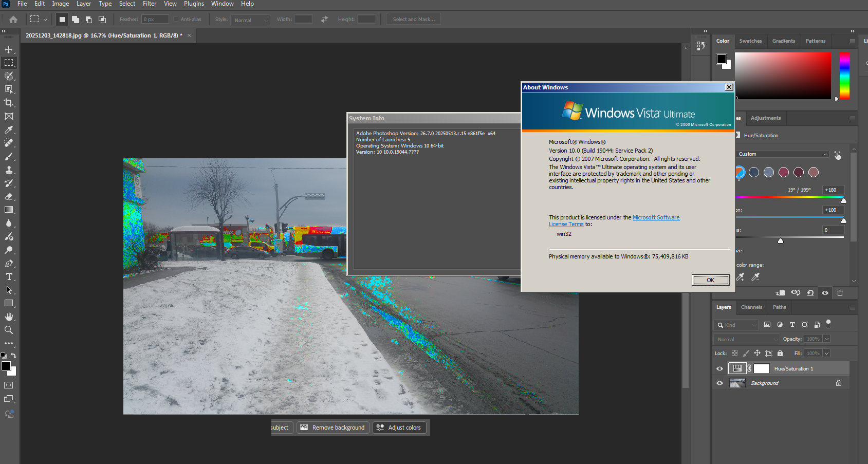Select the Crop tool
Screen dimensions: 868x464
pyautogui.click(x=9, y=103)
